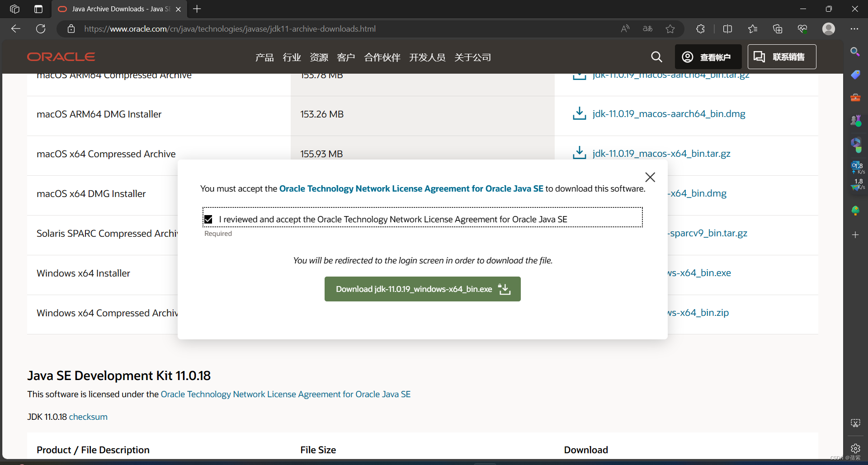Open 合作伙伴 menu
Image resolution: width=868 pixels, height=465 pixels.
click(382, 57)
